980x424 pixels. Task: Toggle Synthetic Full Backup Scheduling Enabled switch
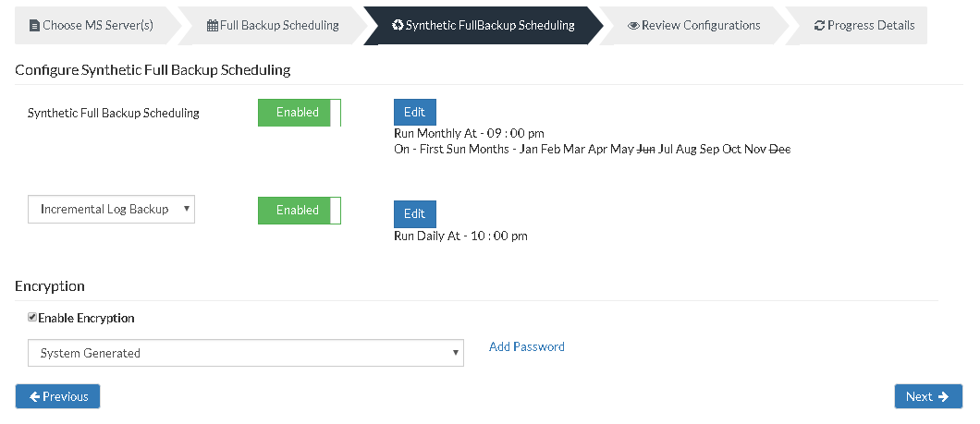tap(300, 113)
